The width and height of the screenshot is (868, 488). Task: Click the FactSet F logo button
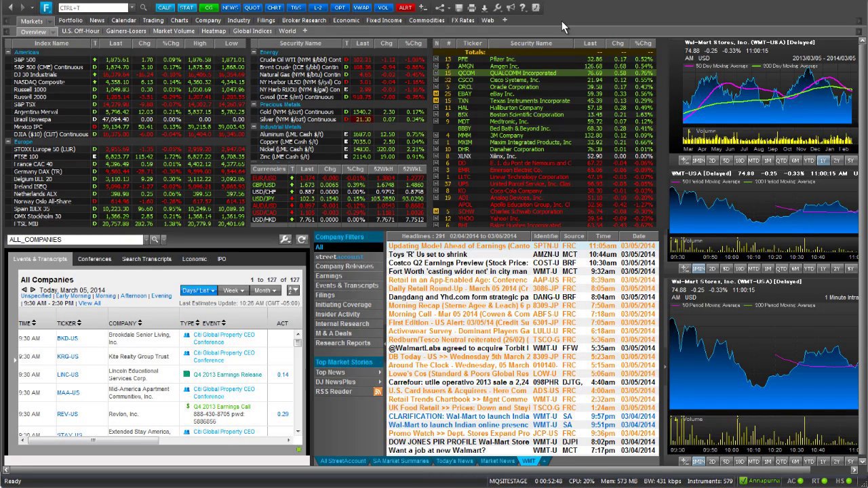tap(46, 7)
